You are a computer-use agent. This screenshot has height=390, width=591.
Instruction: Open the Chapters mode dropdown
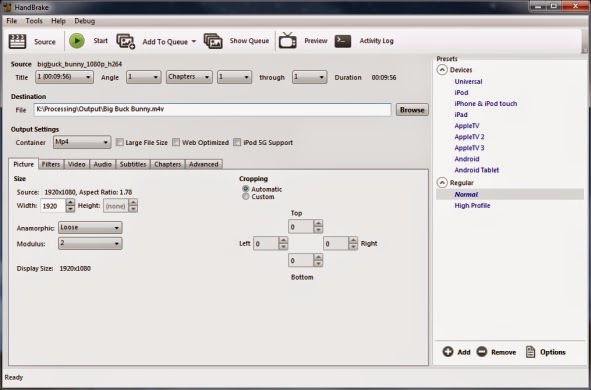coord(189,77)
